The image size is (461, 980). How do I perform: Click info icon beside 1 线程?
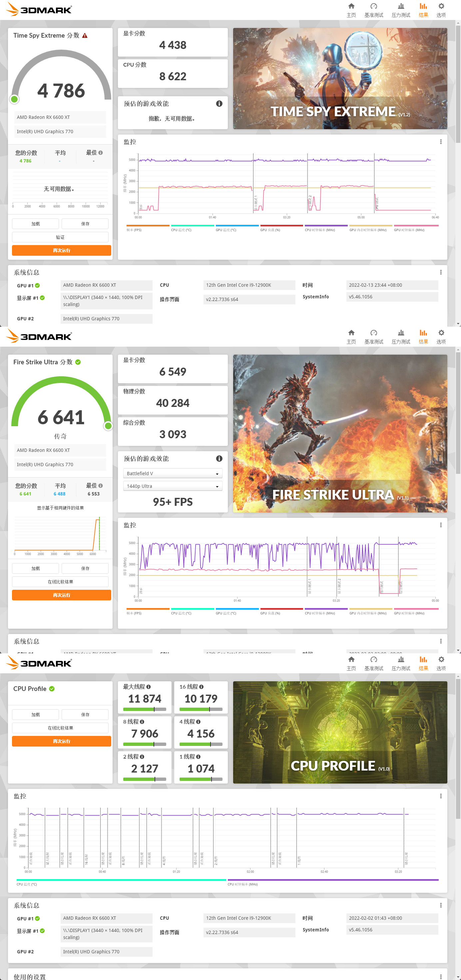198,757
